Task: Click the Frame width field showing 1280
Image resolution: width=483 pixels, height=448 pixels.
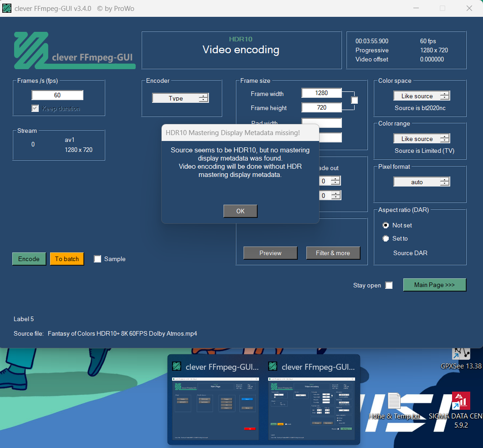Action: [x=321, y=93]
